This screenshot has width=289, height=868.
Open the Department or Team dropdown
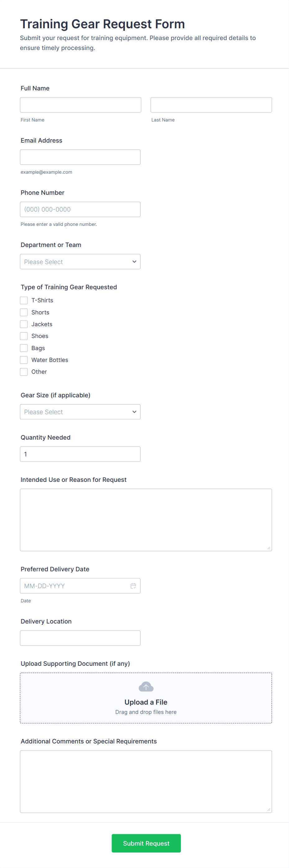point(80,262)
